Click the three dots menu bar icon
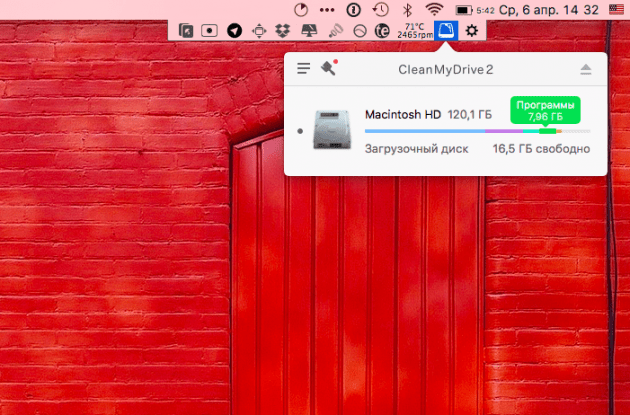The image size is (630, 415). 327,10
